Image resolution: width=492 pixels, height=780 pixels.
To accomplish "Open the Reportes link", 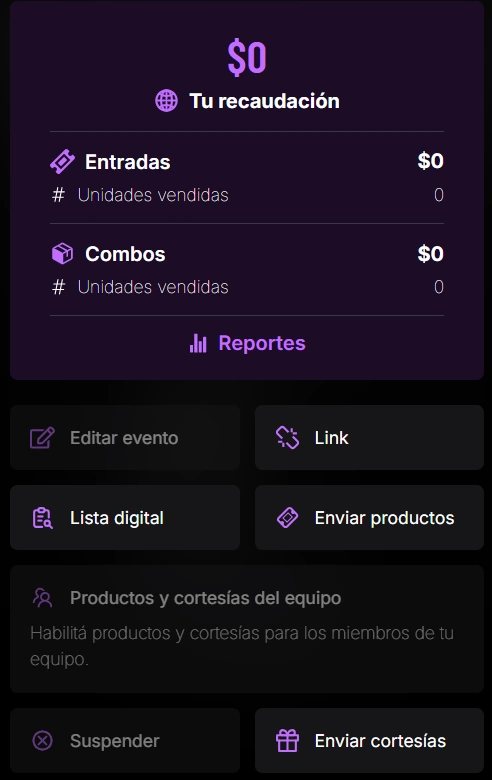I will click(247, 343).
